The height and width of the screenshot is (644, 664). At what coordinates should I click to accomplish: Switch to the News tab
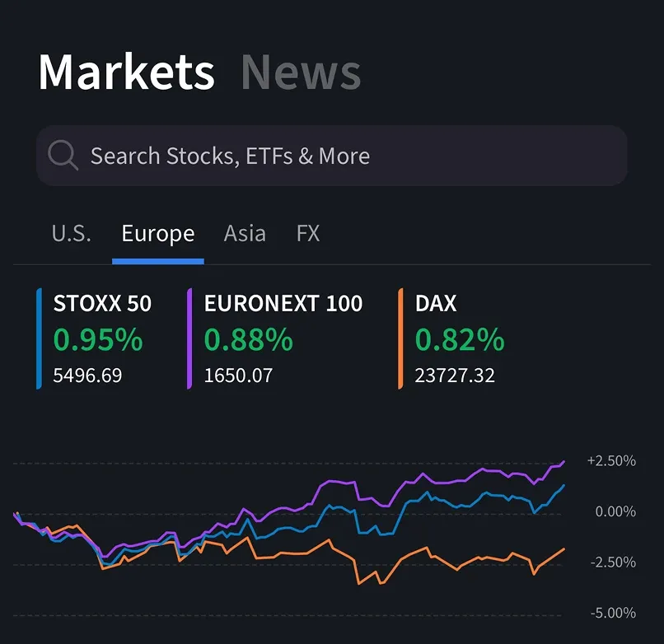point(301,72)
